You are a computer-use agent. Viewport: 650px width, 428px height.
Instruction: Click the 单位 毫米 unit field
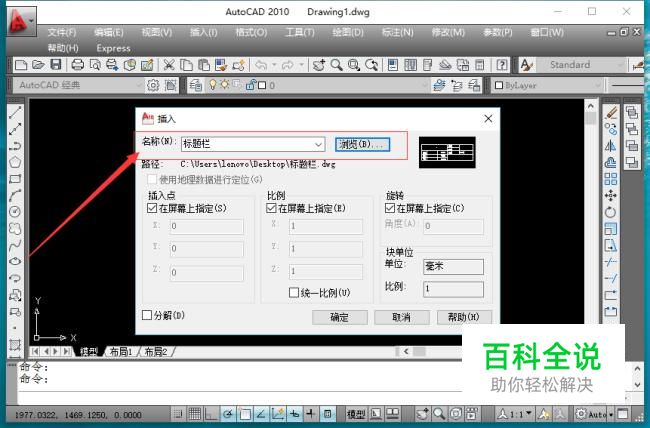click(x=453, y=267)
